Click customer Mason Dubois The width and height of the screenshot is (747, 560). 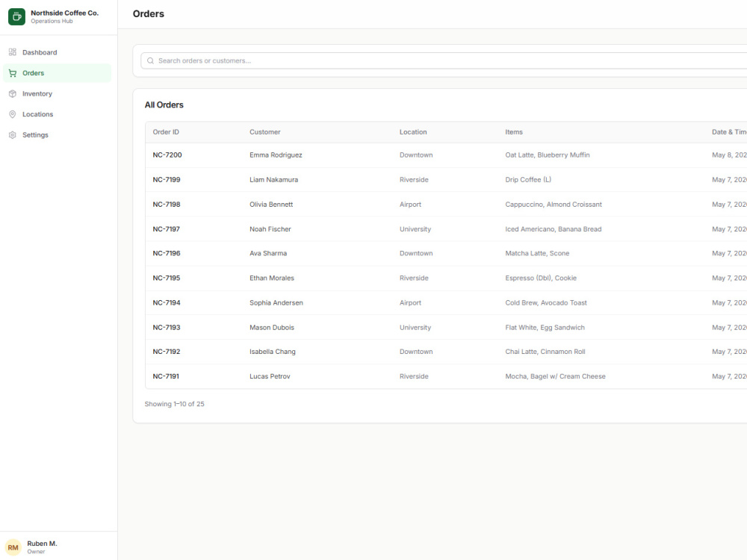[272, 328]
